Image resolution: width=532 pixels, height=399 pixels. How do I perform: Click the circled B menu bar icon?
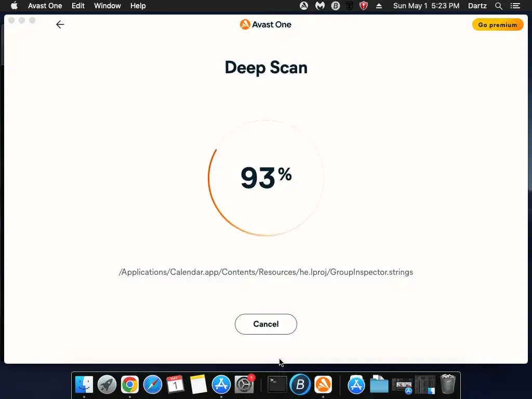coord(335,6)
